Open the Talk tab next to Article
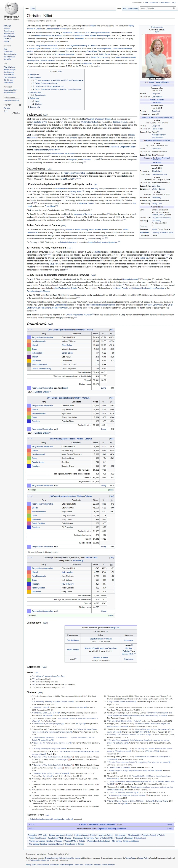178x868 pixels. tap(33, 8)
